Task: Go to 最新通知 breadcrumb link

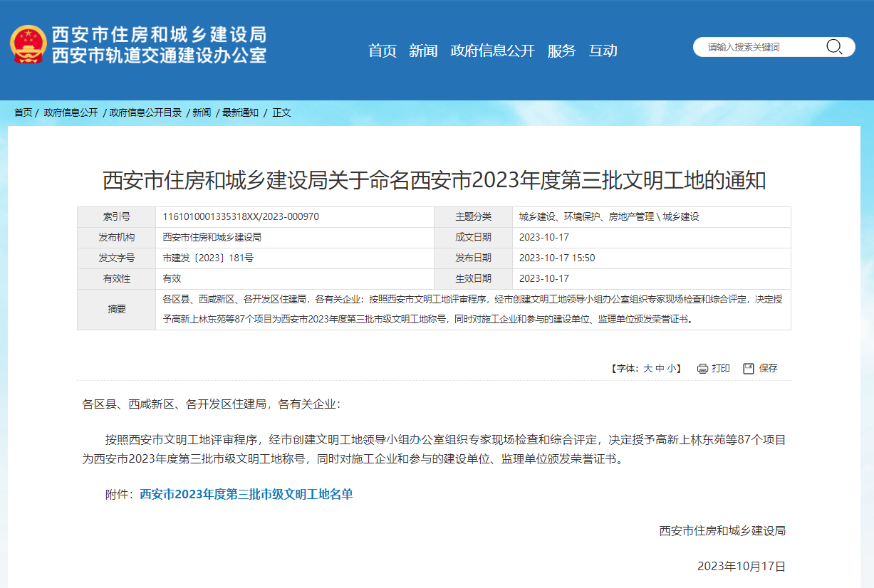Action: [x=240, y=112]
